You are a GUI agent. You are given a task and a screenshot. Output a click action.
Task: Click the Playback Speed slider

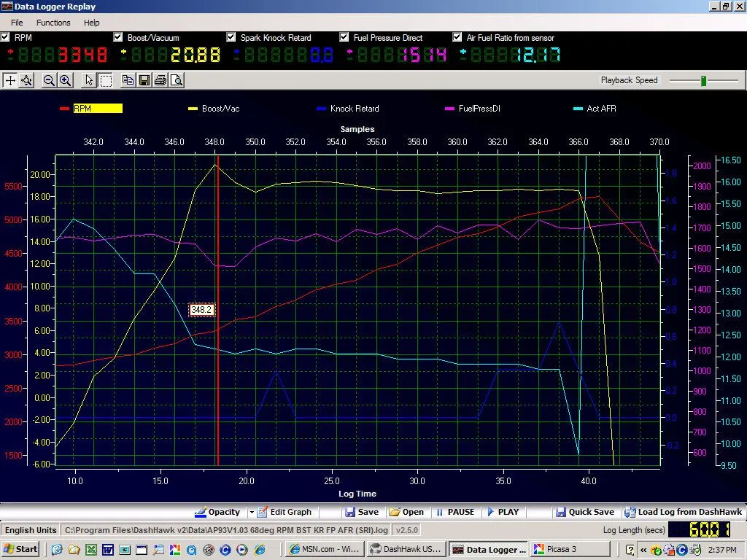point(703,80)
